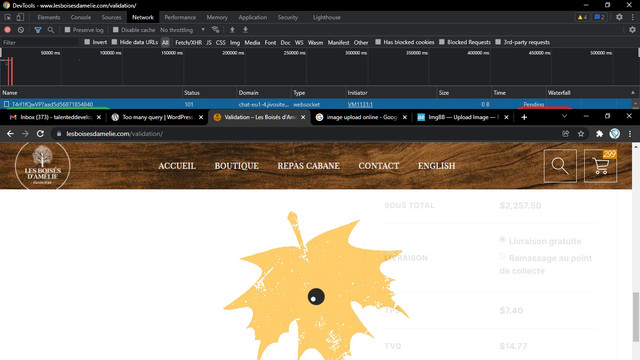The height and width of the screenshot is (360, 640).
Task: Open DevTools settings gear
Action: pos(619,17)
